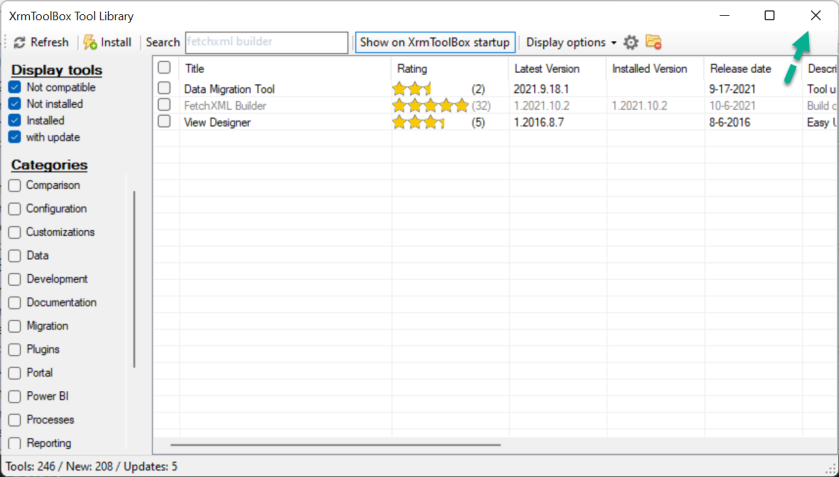The width and height of the screenshot is (839, 477).
Task: Check the Portal category
Action: (x=15, y=373)
